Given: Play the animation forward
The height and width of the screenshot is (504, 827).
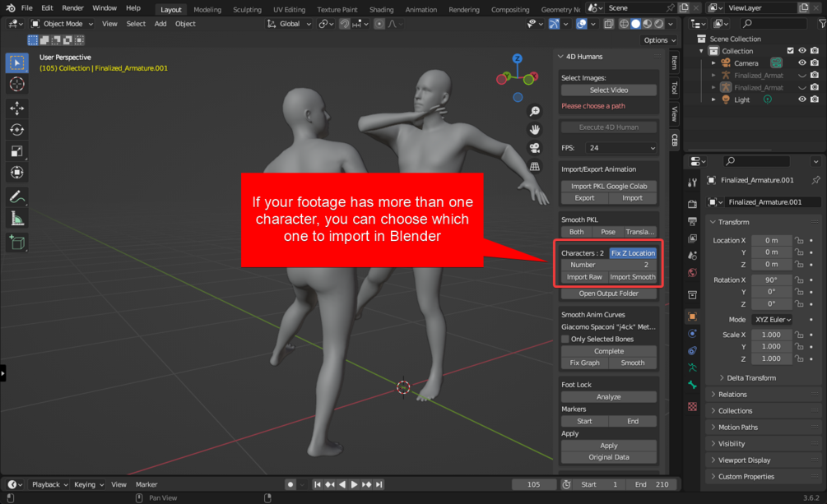Looking at the screenshot, I should (354, 484).
